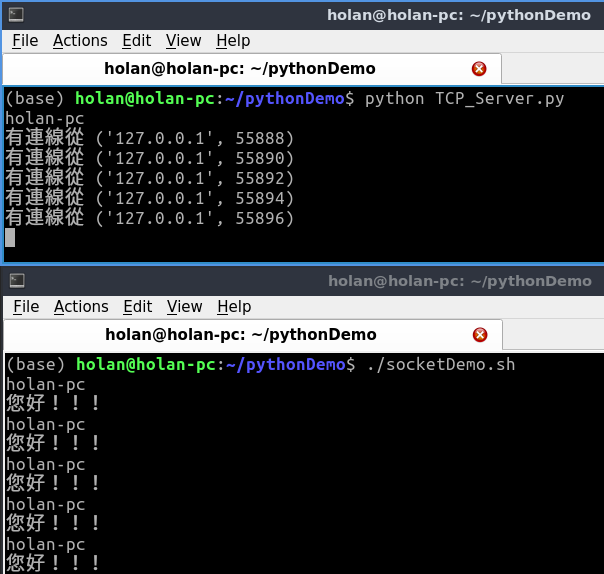Screen dimensions: 604x574
Task: Open the Actions menu in the bottom terminal
Action: [x=81, y=307]
